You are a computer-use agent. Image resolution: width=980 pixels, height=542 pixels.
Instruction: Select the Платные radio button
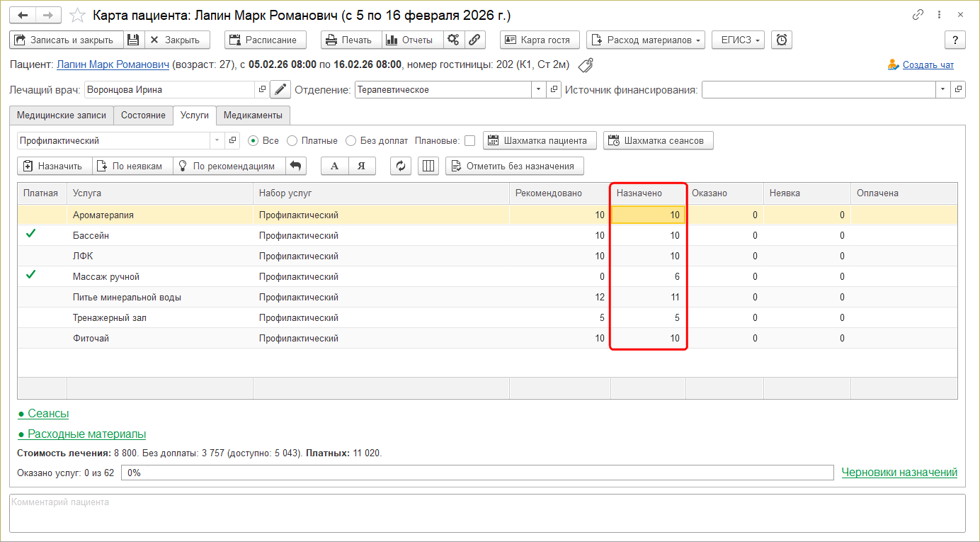292,141
